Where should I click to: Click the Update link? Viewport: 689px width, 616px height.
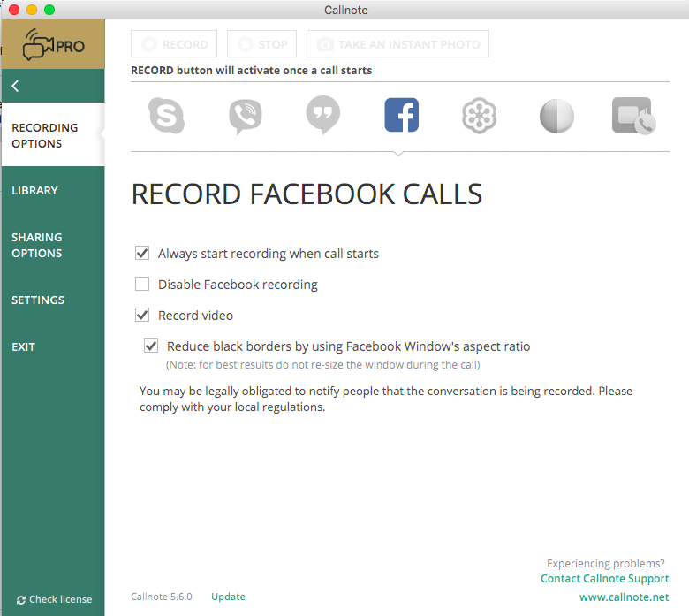pos(228,597)
